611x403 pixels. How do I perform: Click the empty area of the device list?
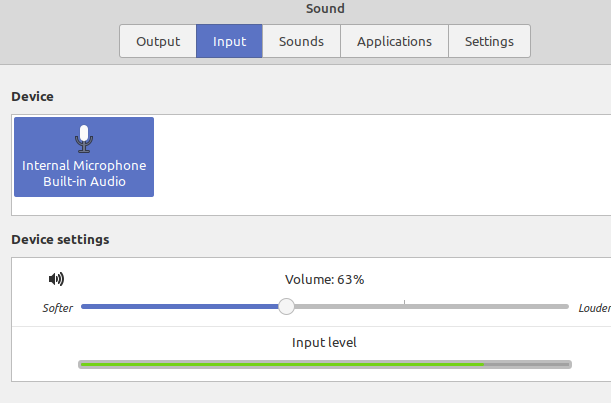[x=382, y=164]
